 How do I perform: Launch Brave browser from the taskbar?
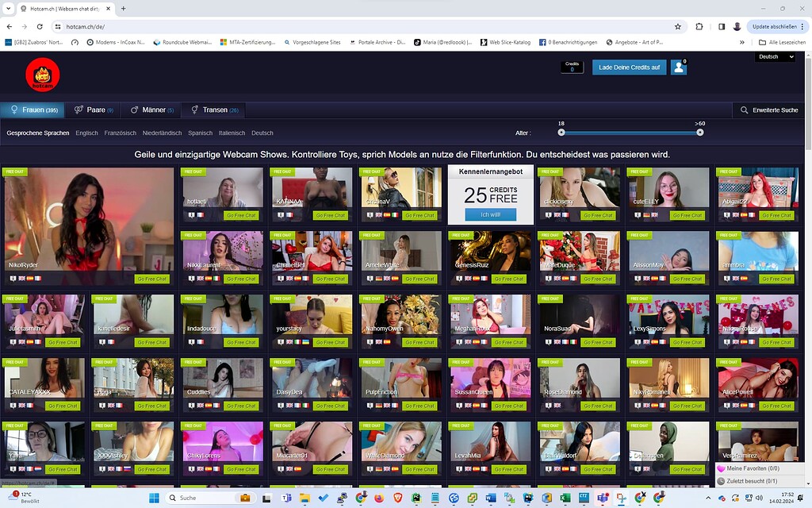(398, 498)
